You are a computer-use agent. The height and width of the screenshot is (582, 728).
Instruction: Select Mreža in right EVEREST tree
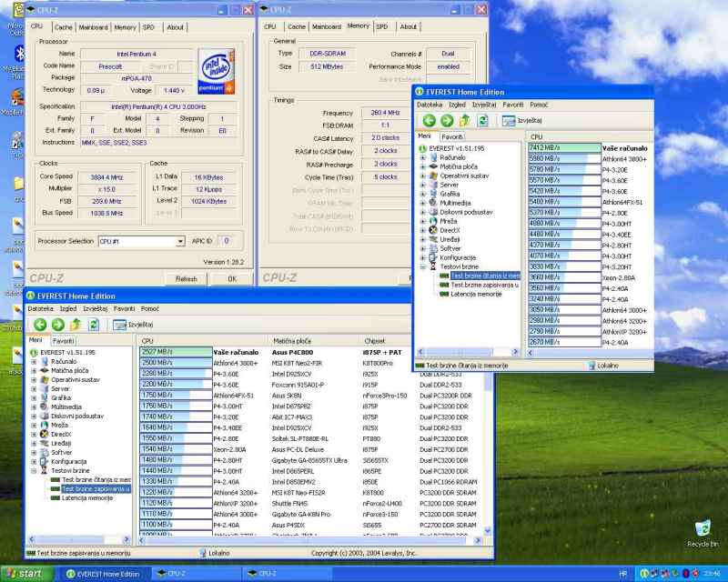point(449,221)
